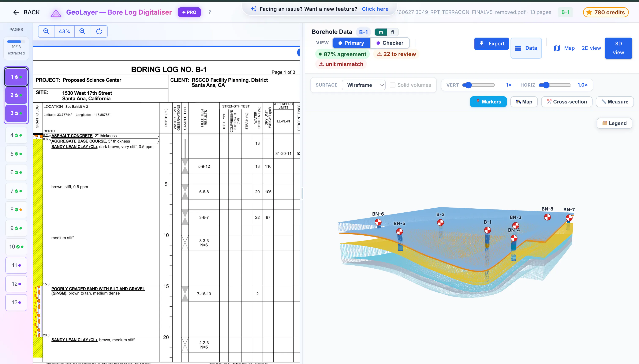639x364 pixels.
Task: Click 'ASPHALT CONCRETE' layer description
Action: pyautogui.click(x=72, y=136)
